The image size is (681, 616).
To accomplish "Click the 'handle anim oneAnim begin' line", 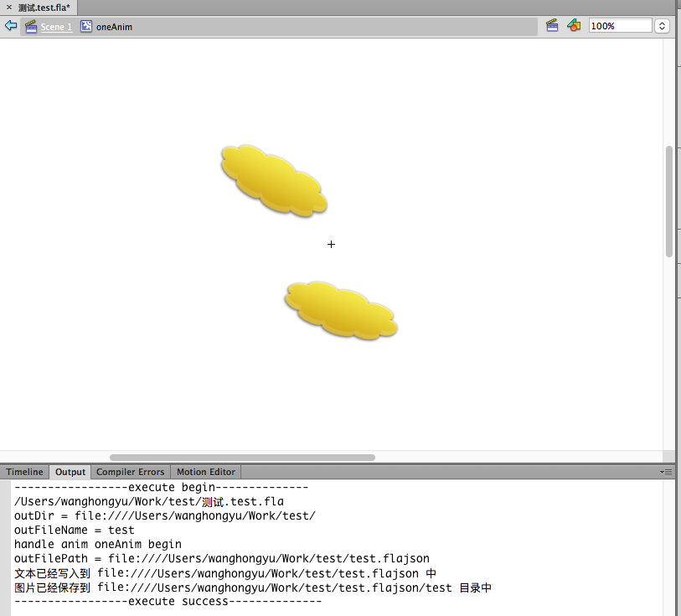I will [98, 544].
